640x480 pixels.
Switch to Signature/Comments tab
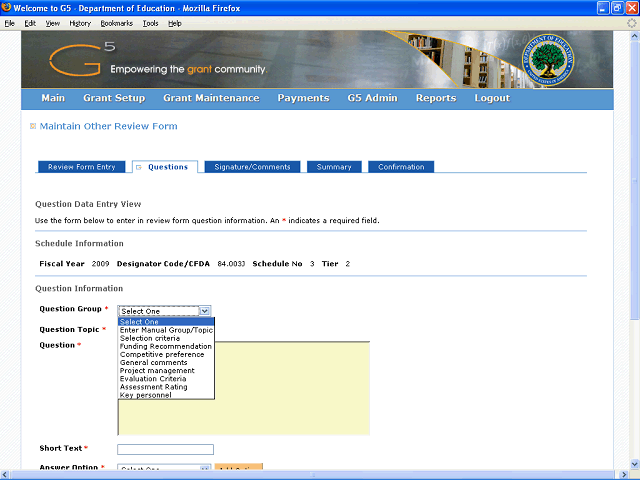coord(252,167)
